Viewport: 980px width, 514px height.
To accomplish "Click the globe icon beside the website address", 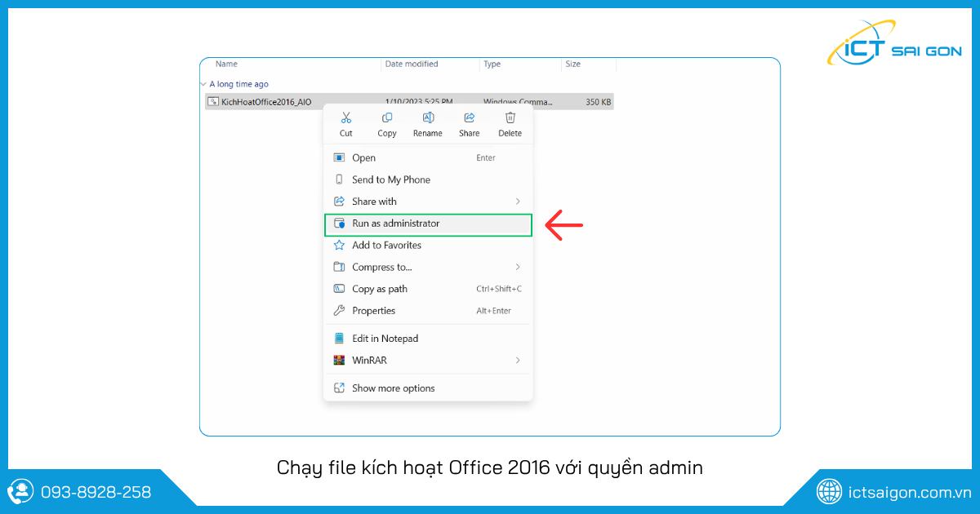I will pos(830,491).
